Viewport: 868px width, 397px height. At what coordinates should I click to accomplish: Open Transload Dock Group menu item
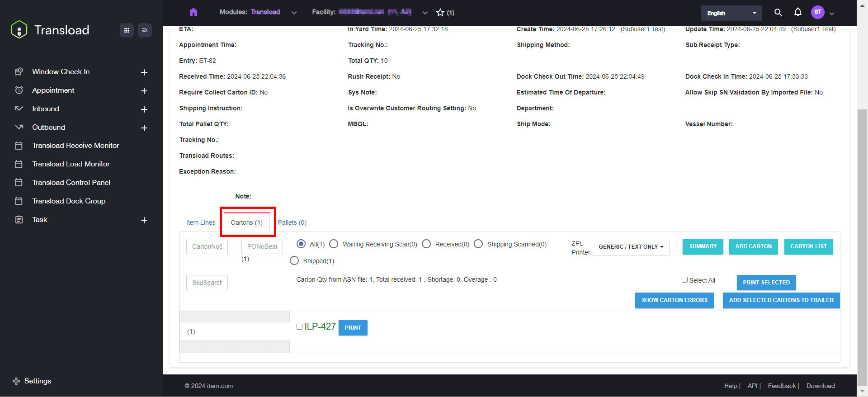coord(69,201)
